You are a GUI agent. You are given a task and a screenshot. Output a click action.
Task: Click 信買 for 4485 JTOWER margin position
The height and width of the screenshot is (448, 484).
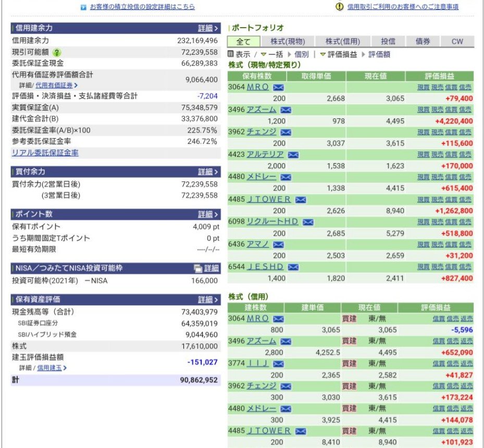439,431
